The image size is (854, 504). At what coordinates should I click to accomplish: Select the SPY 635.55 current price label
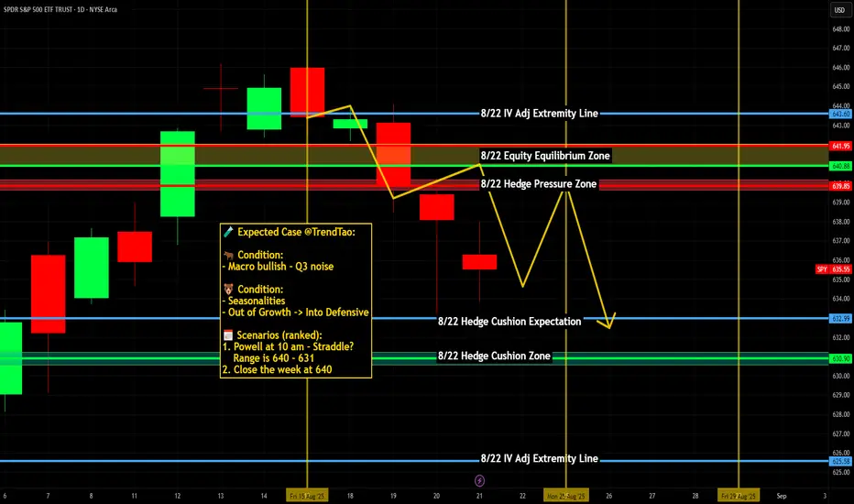coord(833,269)
